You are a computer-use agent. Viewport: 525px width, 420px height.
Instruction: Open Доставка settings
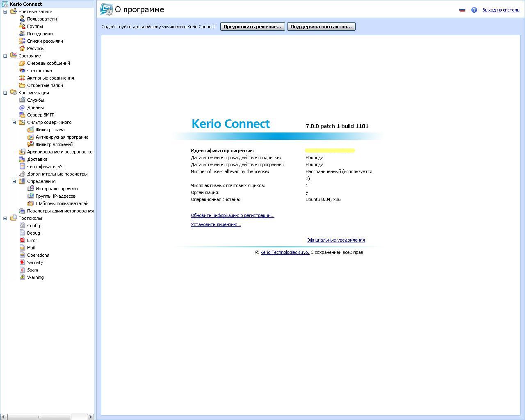37,159
